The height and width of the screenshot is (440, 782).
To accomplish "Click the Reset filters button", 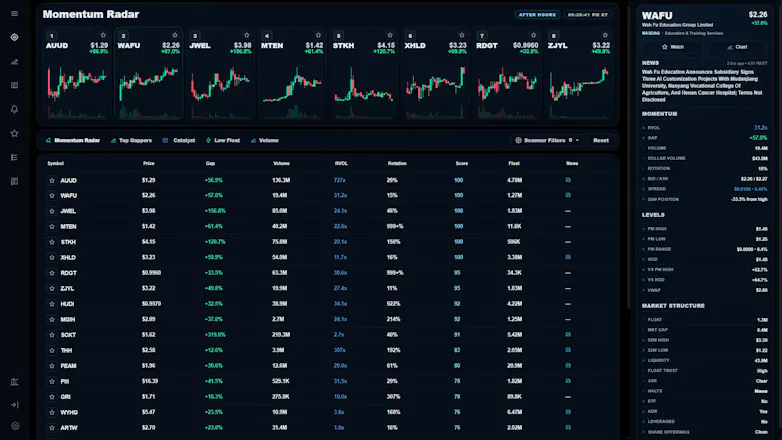I will point(601,140).
